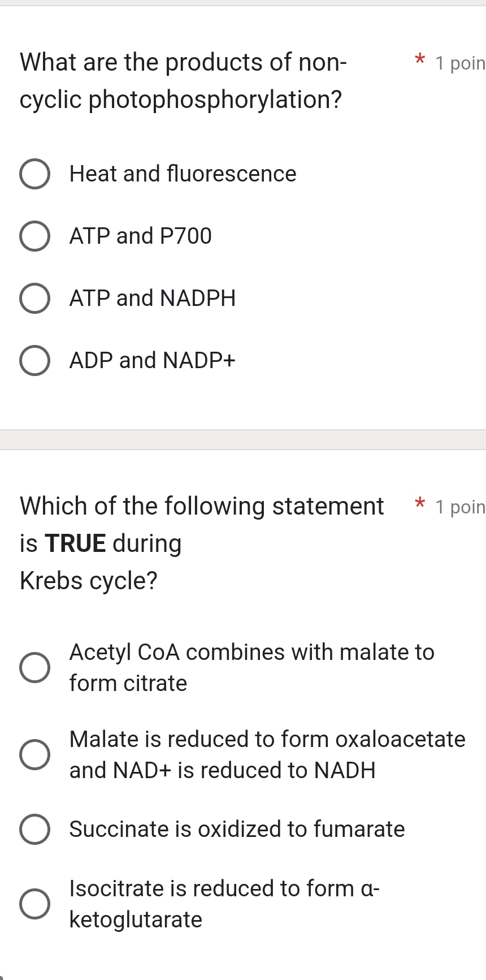Select the 'ATP and P700' answer
Screen dimensions: 486x980
click(35, 236)
